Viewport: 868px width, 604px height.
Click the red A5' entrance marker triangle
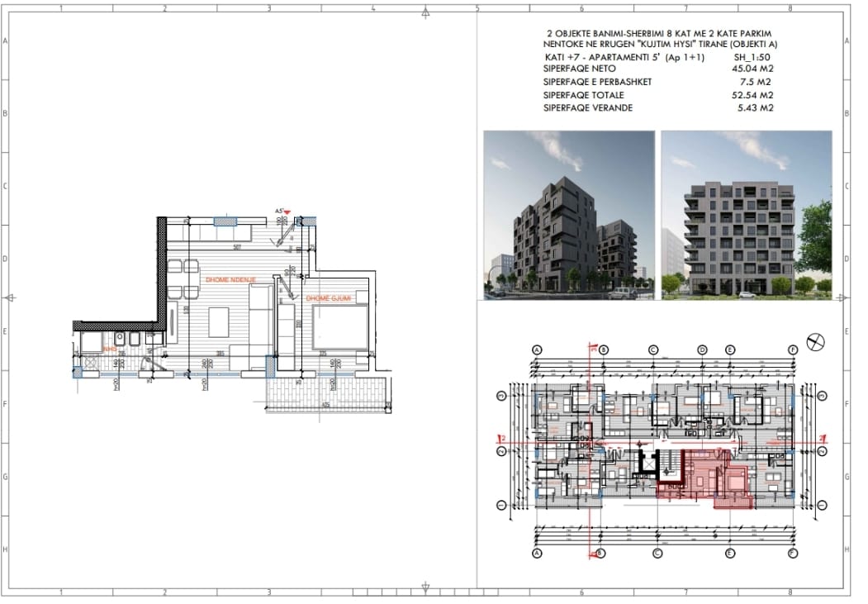coord(287,212)
